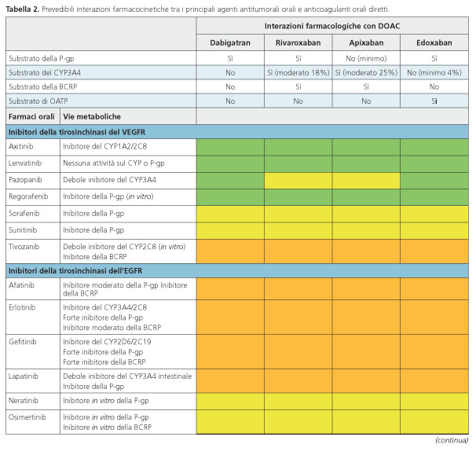Click the Erlotinib drug name

[x=22, y=307]
